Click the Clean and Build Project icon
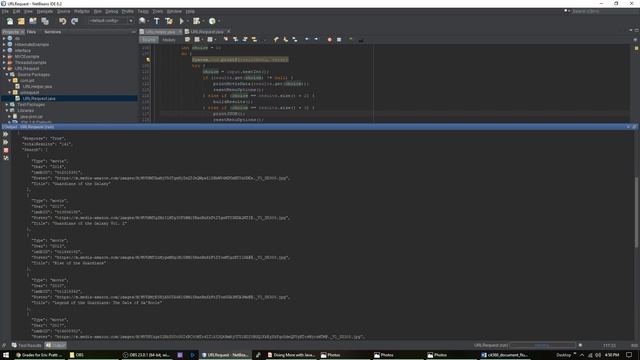Image resolution: width=640 pixels, height=360 pixels. 169,21
